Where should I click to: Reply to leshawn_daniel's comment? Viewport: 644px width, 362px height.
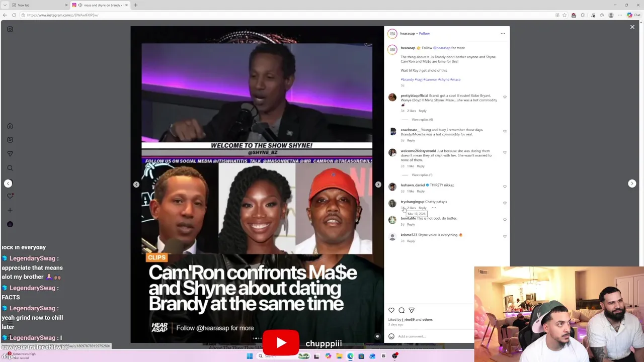click(x=421, y=191)
